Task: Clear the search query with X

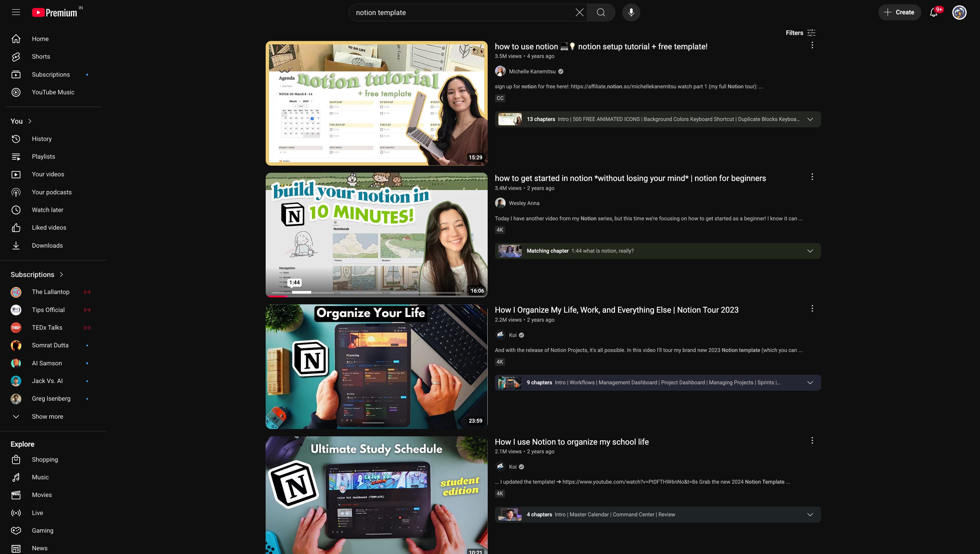Action: pyautogui.click(x=579, y=12)
